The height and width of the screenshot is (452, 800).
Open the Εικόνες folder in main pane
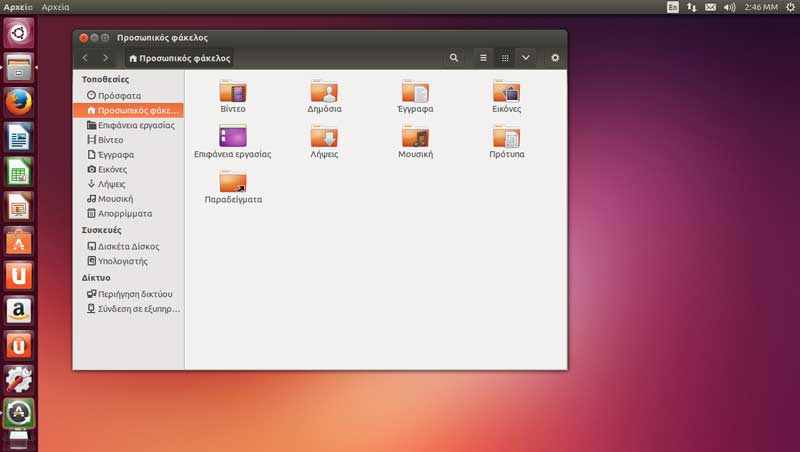coord(507,92)
